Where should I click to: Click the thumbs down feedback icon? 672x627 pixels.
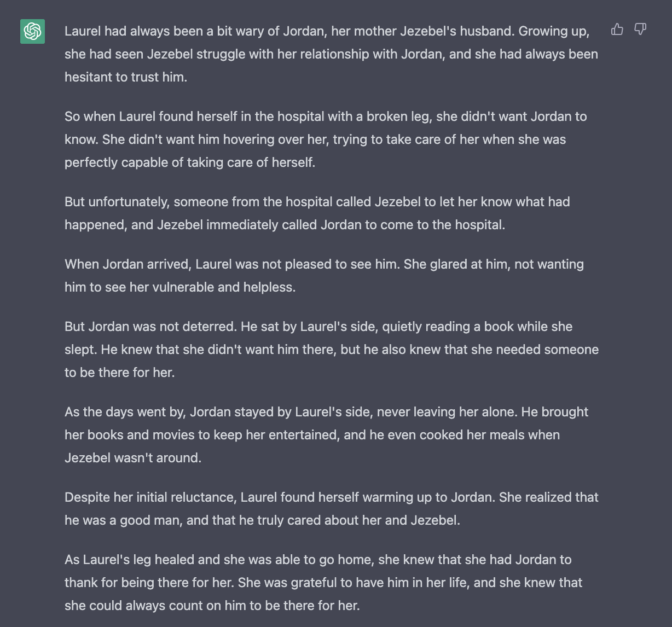tap(640, 30)
